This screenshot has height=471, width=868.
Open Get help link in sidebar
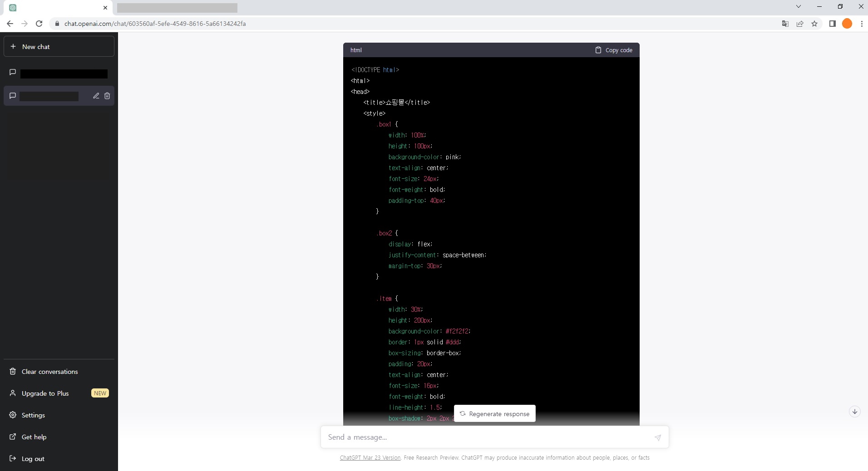coord(59,437)
